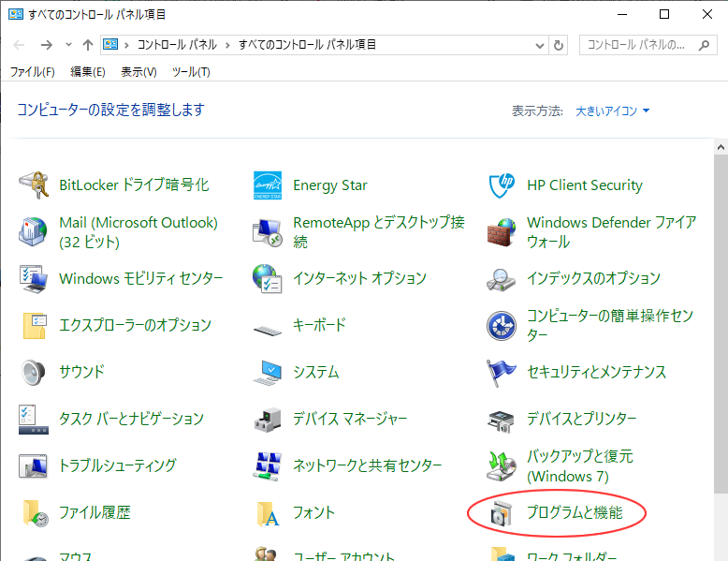This screenshot has width=728, height=561.
Task: Open the ユーザー アカウント icon
Action: coord(268,554)
